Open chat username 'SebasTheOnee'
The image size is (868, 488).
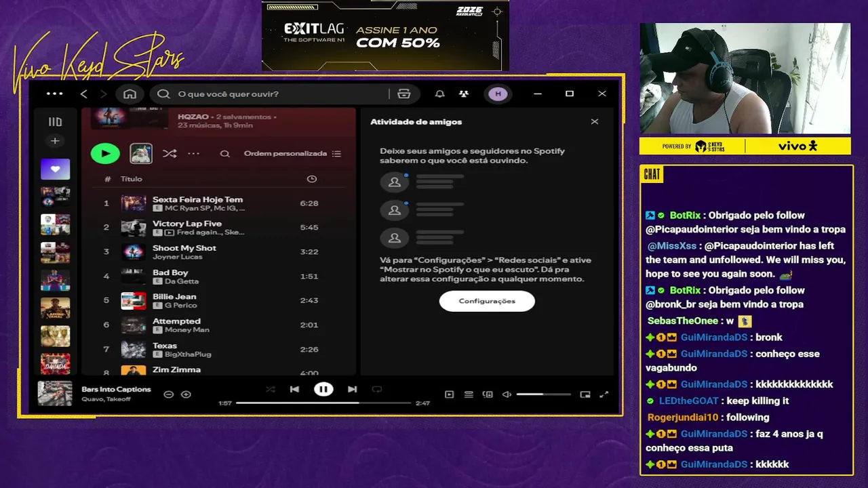pos(682,321)
